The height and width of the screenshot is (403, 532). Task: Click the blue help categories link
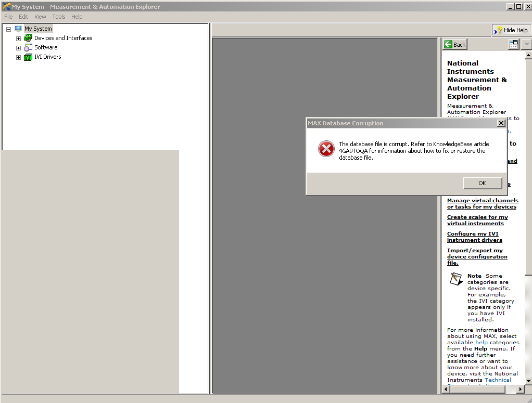coord(481,342)
